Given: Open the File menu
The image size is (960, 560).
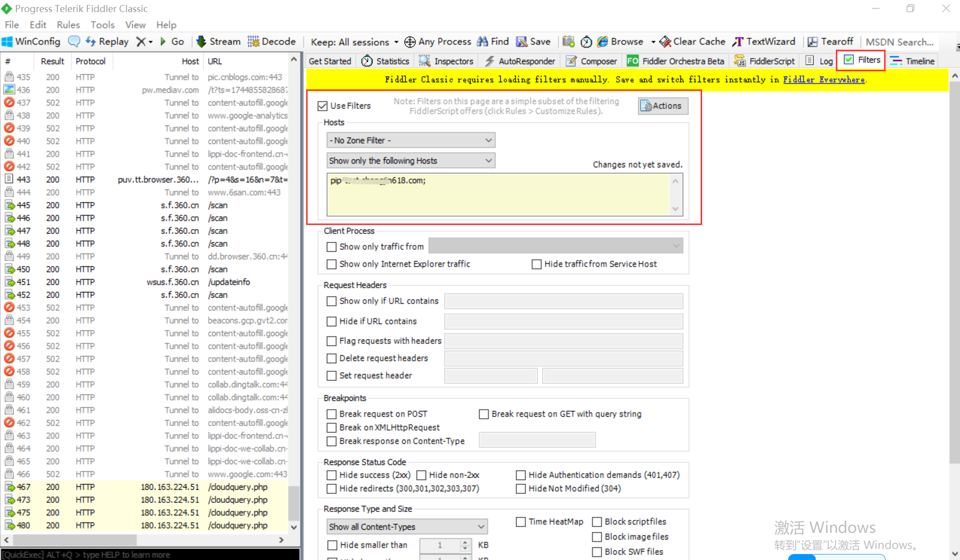Looking at the screenshot, I should pos(12,25).
